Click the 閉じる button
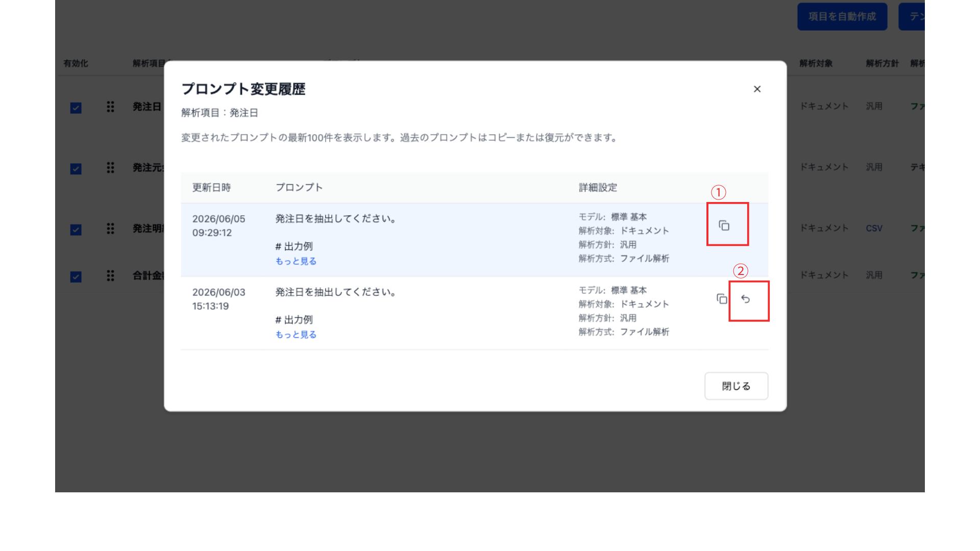980x551 pixels. tap(736, 386)
